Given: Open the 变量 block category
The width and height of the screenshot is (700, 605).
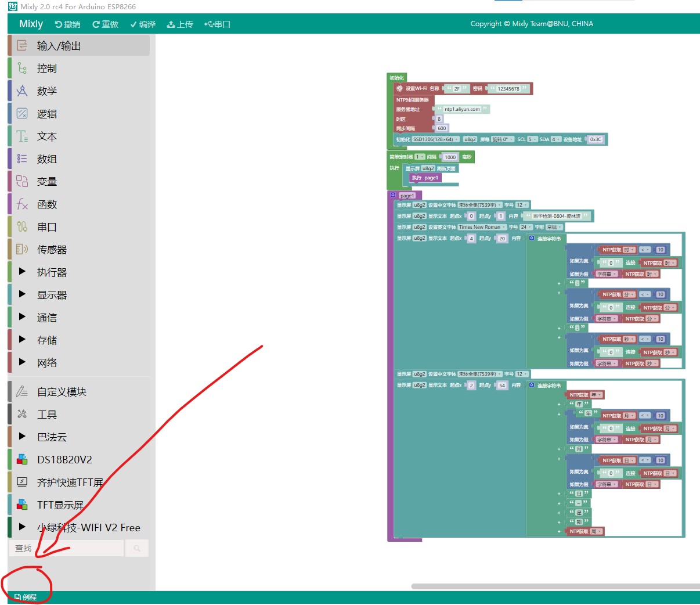Looking at the screenshot, I should [x=79, y=181].
